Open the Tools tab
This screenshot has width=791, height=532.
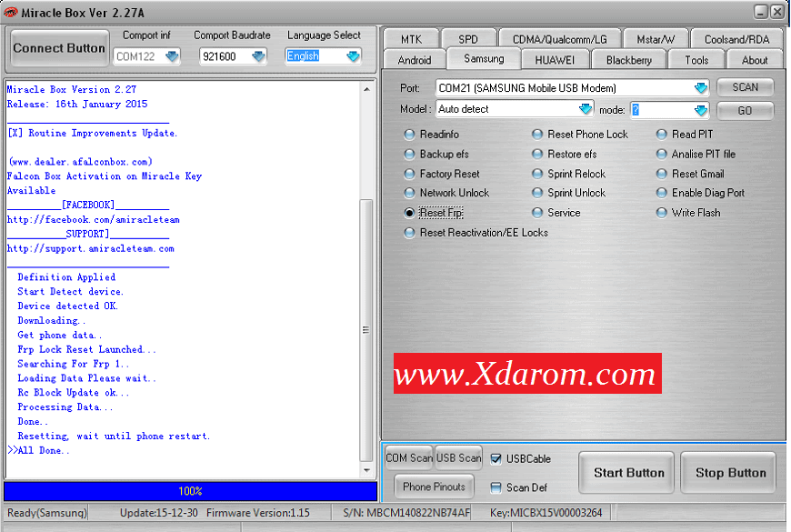(x=696, y=60)
